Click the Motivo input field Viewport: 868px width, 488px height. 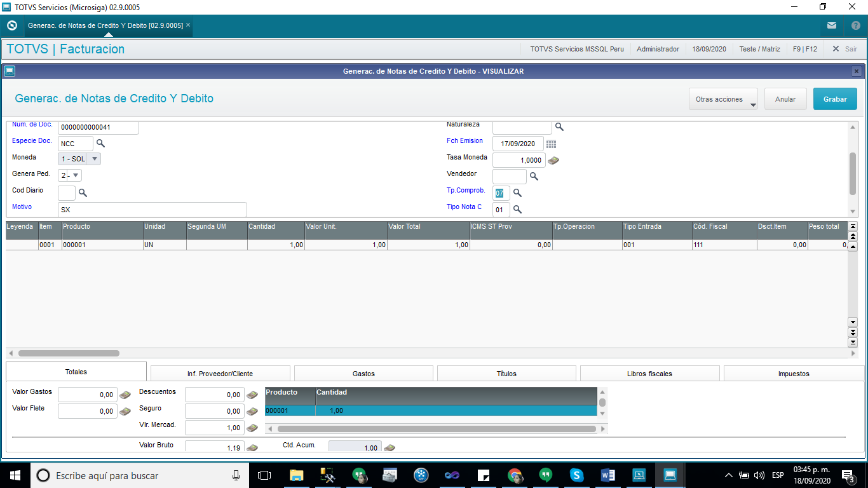coord(153,209)
